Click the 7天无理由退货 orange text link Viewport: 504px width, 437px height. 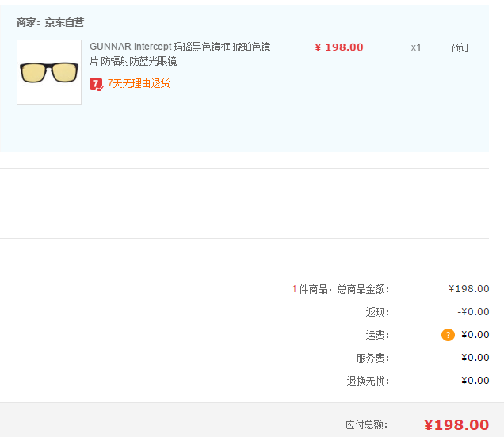[x=139, y=83]
